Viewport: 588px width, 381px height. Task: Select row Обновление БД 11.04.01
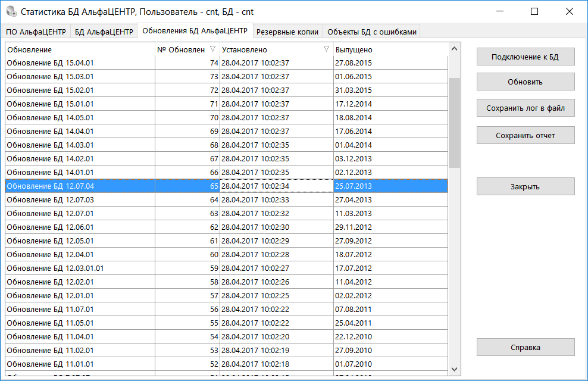point(227,336)
